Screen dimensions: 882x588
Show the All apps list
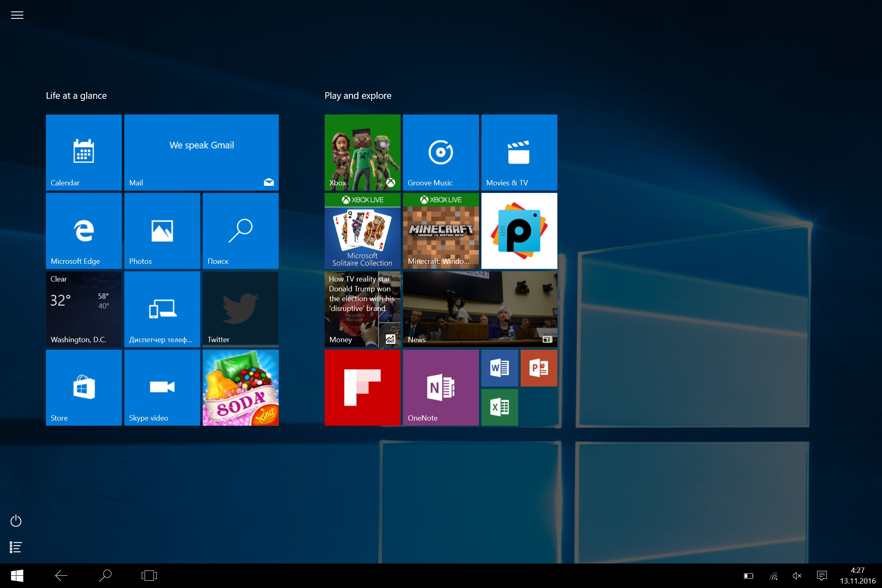point(16,547)
